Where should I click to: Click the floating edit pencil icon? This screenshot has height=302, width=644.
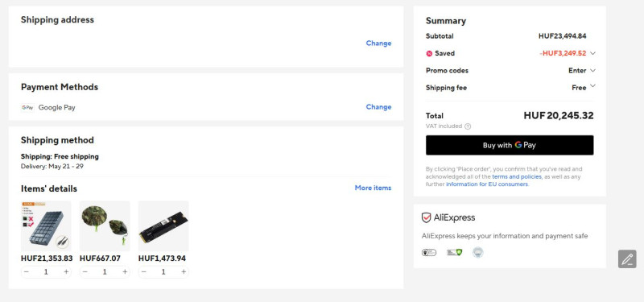(x=627, y=259)
